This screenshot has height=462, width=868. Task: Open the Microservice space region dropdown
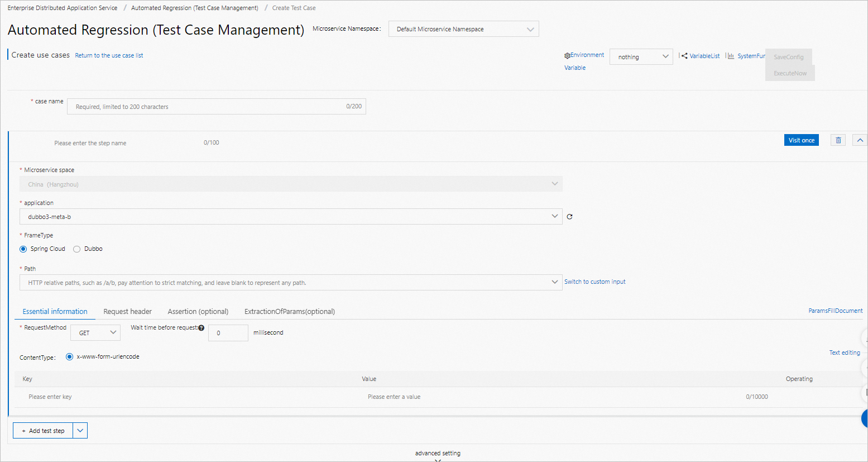pos(291,184)
